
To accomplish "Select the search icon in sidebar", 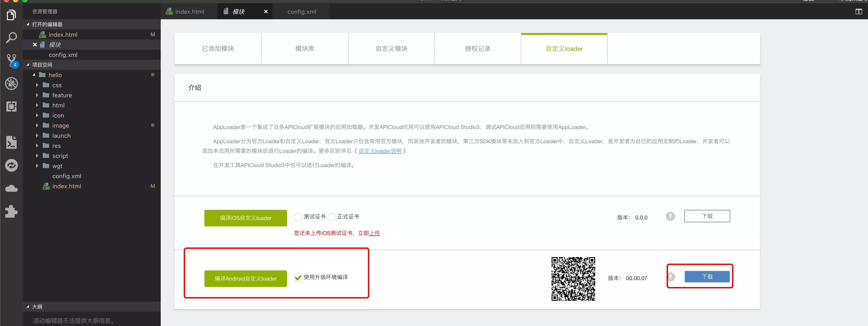I will pyautogui.click(x=12, y=37).
